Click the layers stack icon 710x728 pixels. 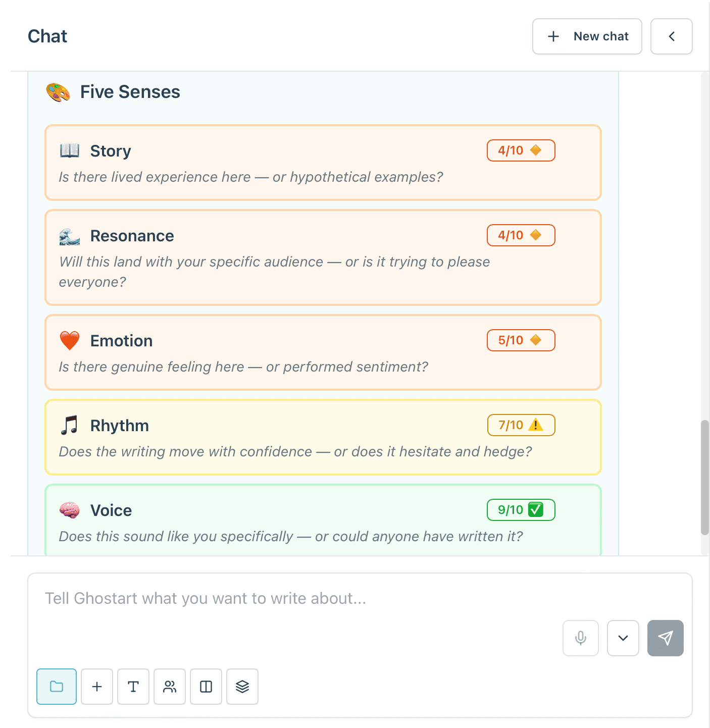242,687
